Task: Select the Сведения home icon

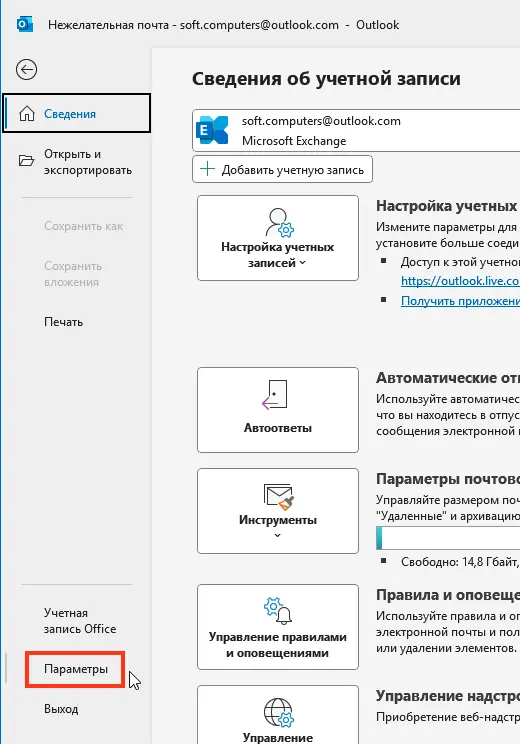Action: pos(27,113)
